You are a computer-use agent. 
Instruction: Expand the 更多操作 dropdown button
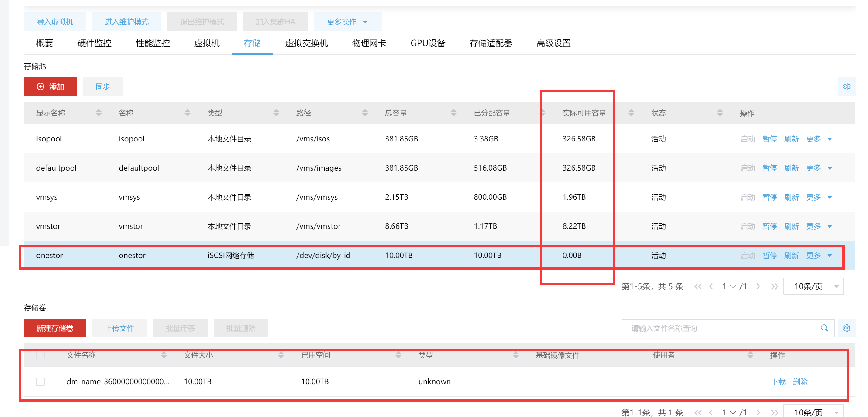click(x=347, y=22)
